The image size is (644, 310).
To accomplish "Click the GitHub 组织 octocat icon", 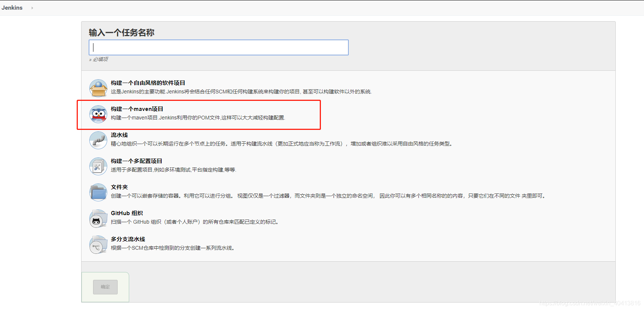I will coord(98,218).
